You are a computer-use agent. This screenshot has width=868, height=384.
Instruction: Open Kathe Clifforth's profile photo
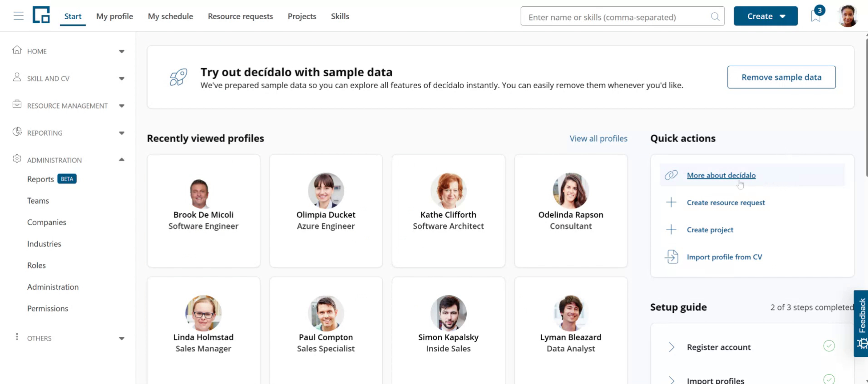click(448, 191)
